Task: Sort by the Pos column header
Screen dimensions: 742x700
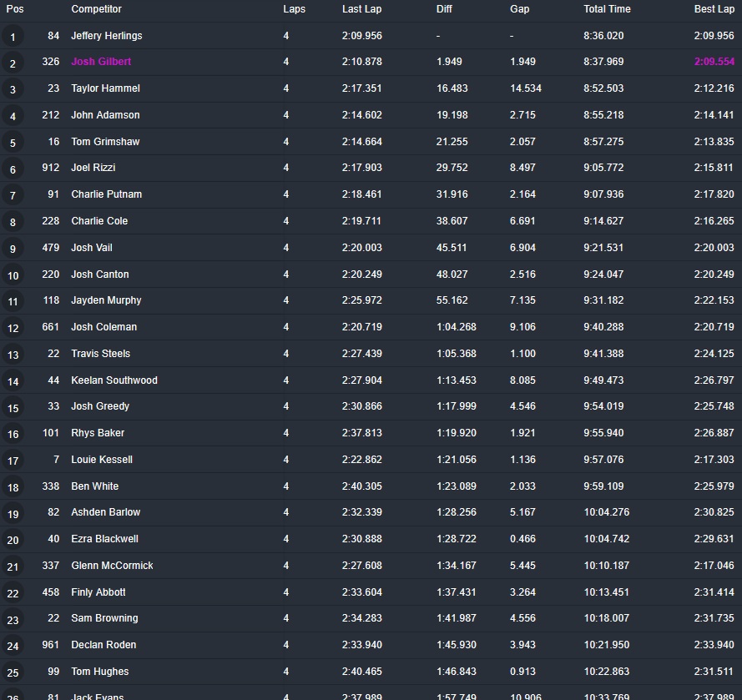Action: pos(15,9)
